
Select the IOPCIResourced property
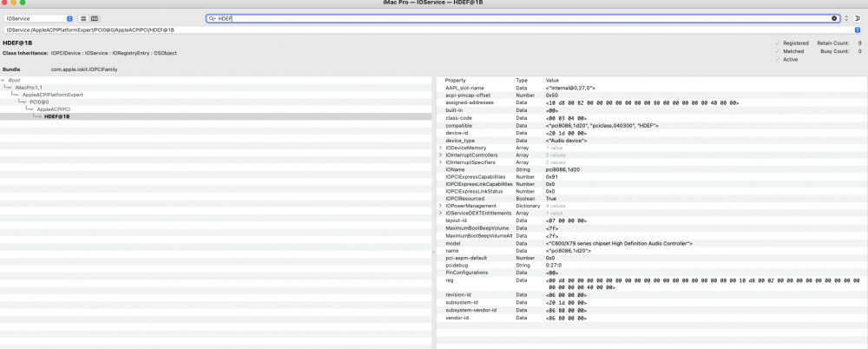[x=652, y=198]
